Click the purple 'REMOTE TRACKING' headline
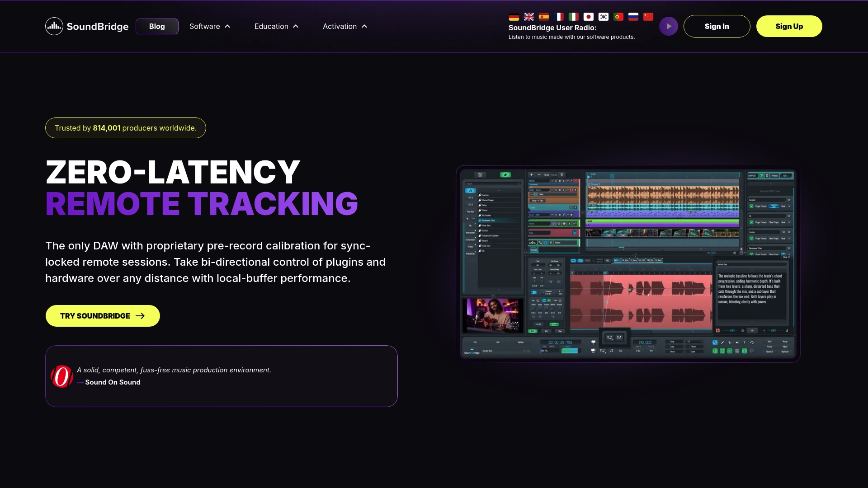868x488 pixels. [202, 204]
